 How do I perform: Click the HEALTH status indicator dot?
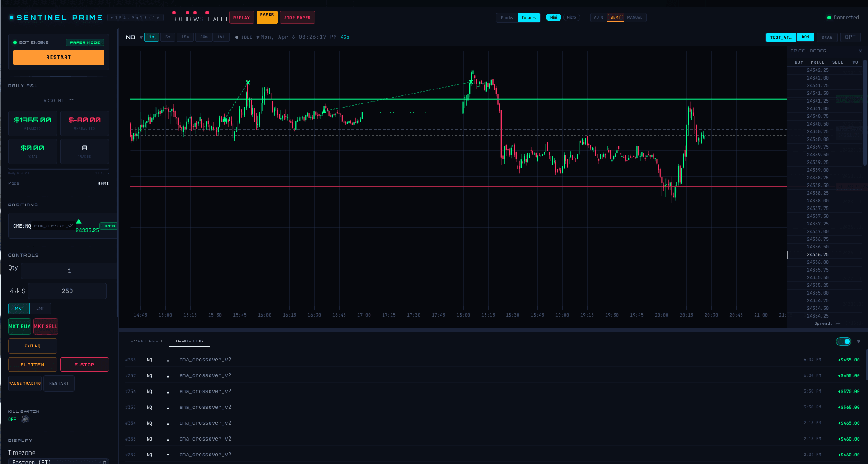207,13
